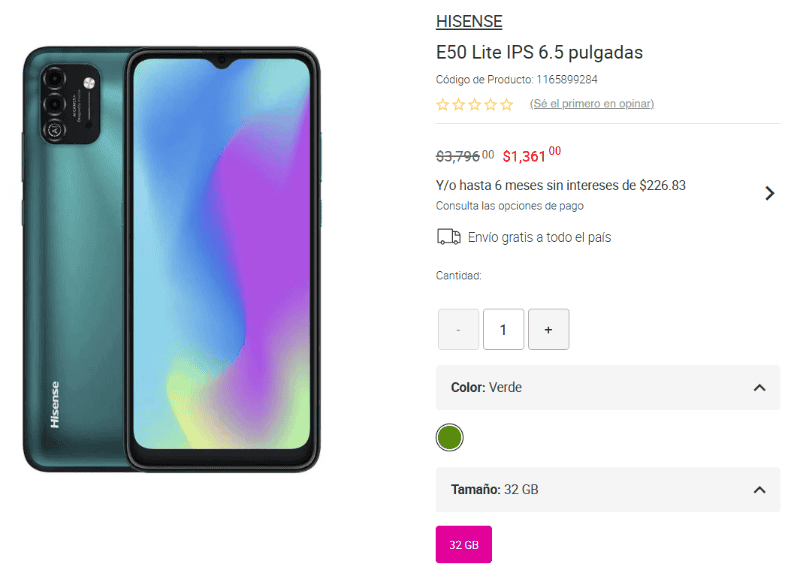
Task: Open "Consulta las opciones de pago"
Action: 509,206
